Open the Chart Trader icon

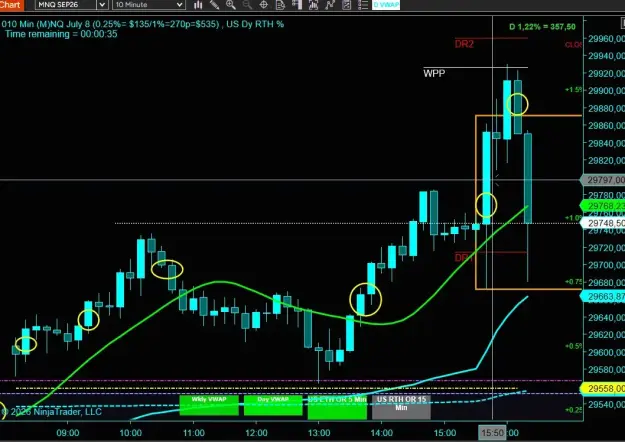click(x=297, y=5)
